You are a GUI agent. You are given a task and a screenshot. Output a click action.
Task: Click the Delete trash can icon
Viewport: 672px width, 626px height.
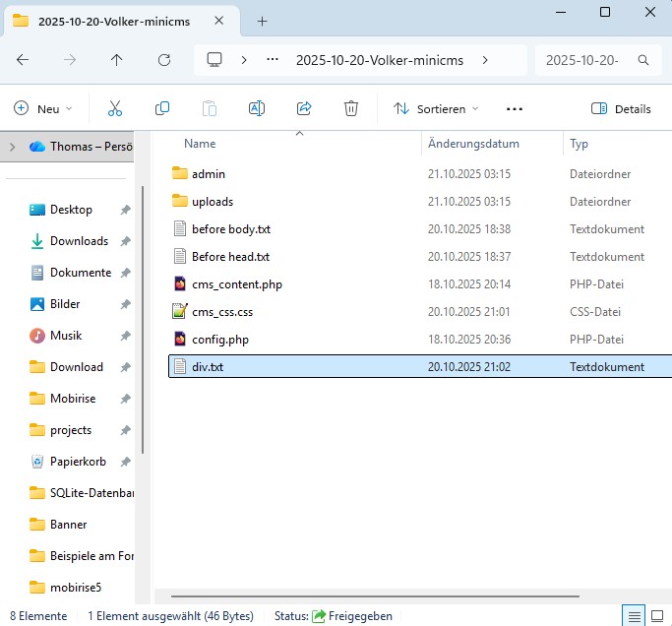(351, 108)
